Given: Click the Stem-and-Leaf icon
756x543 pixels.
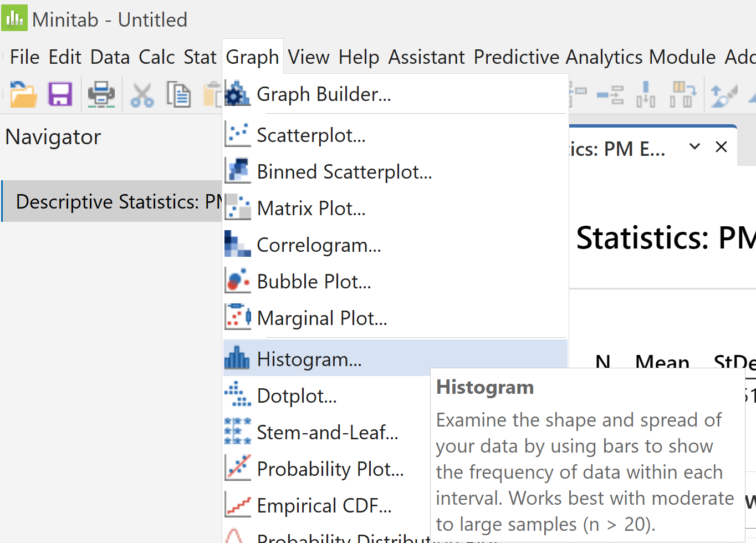Looking at the screenshot, I should [x=238, y=432].
